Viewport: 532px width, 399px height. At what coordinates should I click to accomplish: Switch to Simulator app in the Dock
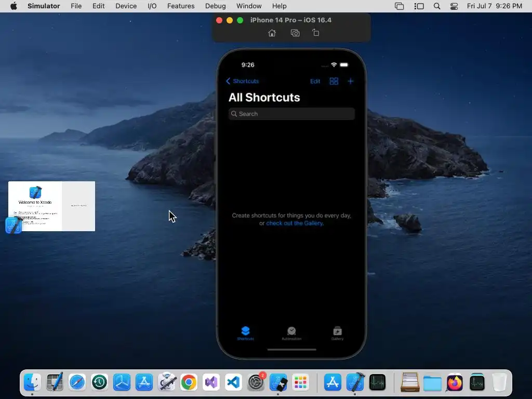click(278, 382)
